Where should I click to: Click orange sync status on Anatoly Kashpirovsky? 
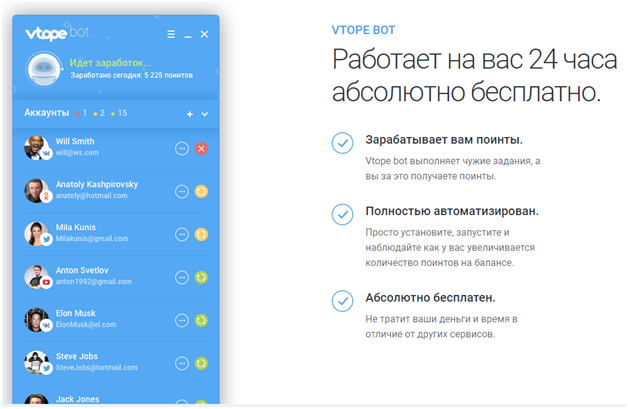[x=201, y=191]
